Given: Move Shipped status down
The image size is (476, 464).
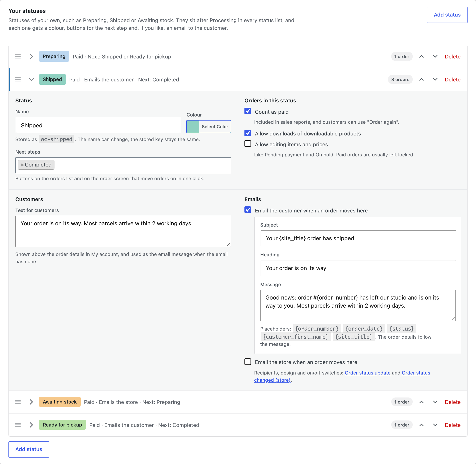Looking at the screenshot, I should 435,79.
